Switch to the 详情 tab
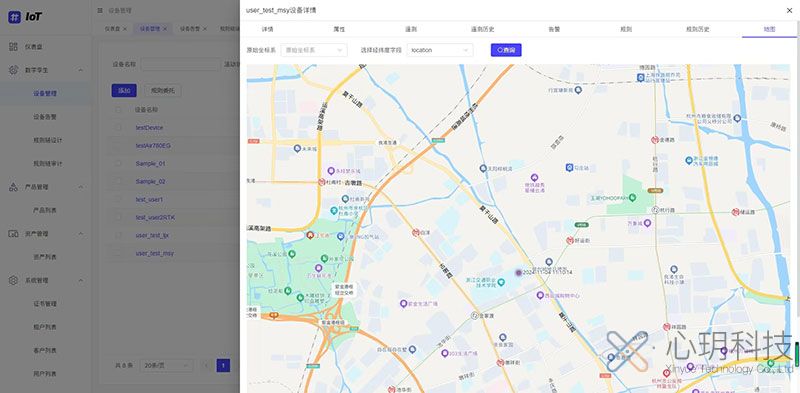This screenshot has width=800, height=393. [x=267, y=29]
